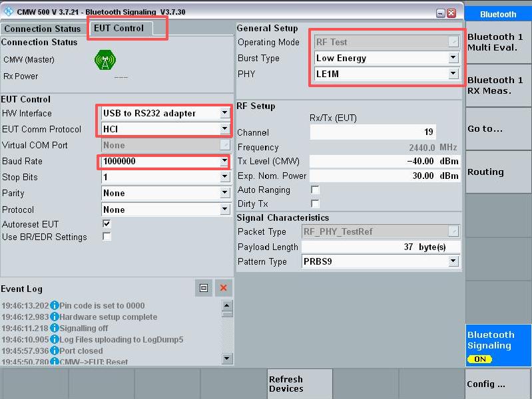
Task: Close the Bluetooth Signaling window
Action: pos(451,13)
